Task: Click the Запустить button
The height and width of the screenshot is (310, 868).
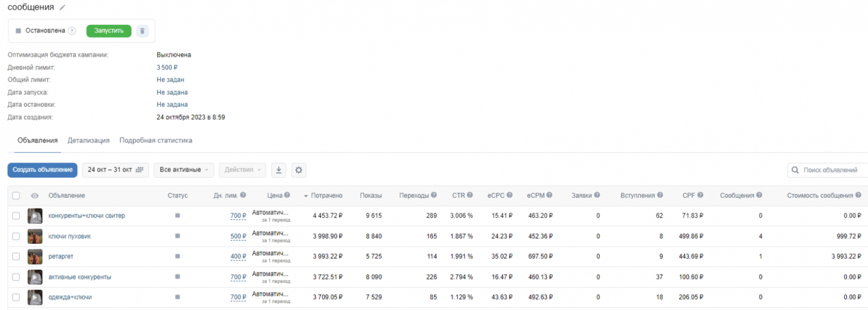Action: click(x=108, y=31)
